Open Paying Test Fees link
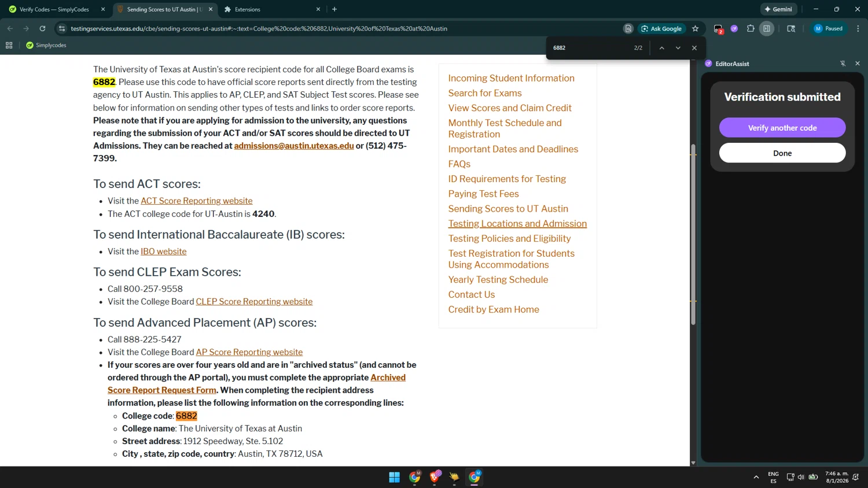This screenshot has width=868, height=488. click(x=484, y=194)
